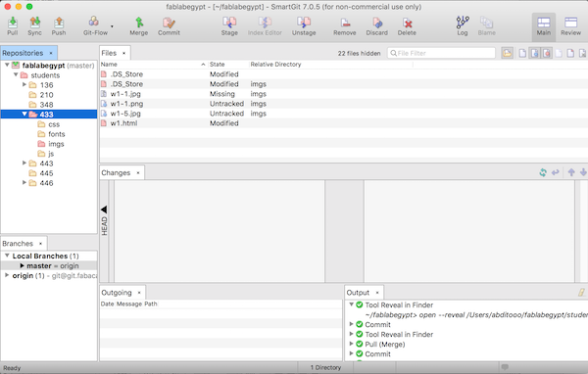Viewport: 588px width, 374px height.
Task: Toggle the faded page file filter
Action: (559, 53)
